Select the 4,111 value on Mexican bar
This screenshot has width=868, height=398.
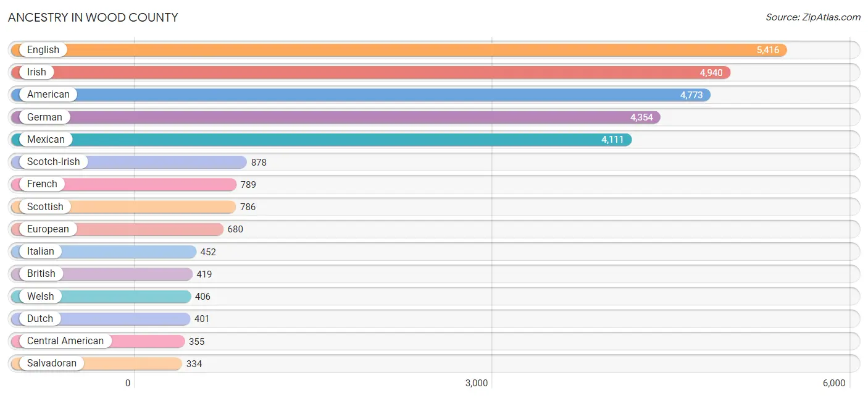(613, 140)
